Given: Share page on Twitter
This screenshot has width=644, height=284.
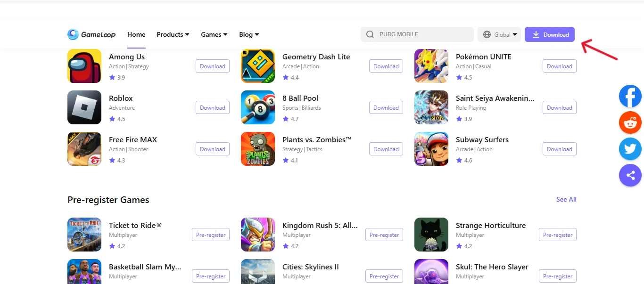Looking at the screenshot, I should pyautogui.click(x=630, y=150).
